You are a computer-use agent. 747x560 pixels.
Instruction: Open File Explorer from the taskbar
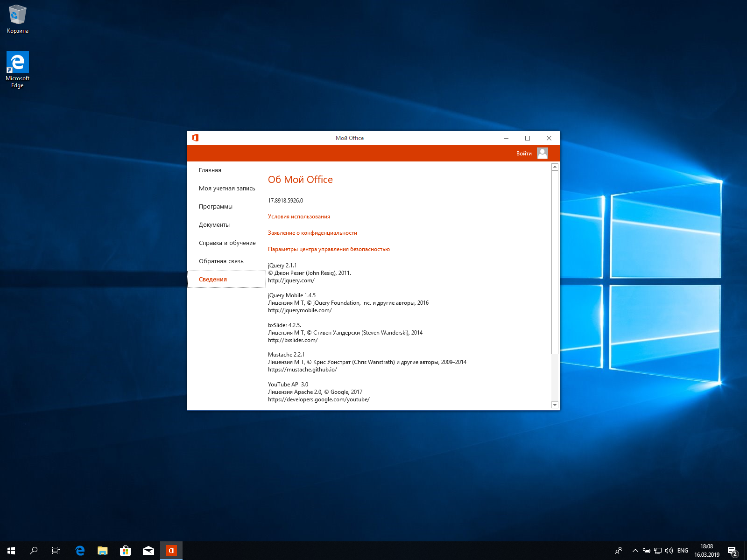tap(102, 550)
